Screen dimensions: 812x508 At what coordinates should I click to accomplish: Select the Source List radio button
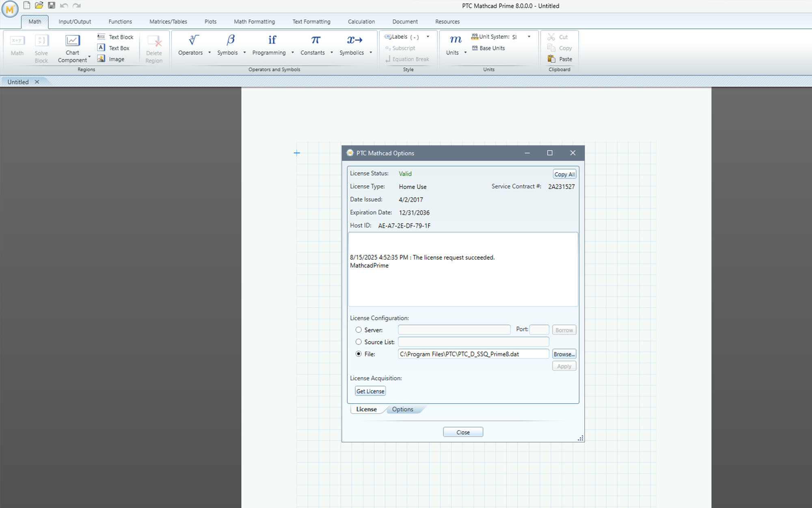[x=358, y=342]
